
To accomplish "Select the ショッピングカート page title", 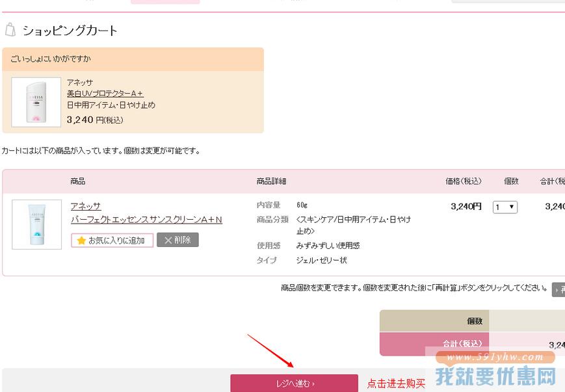I will pyautogui.click(x=70, y=31).
